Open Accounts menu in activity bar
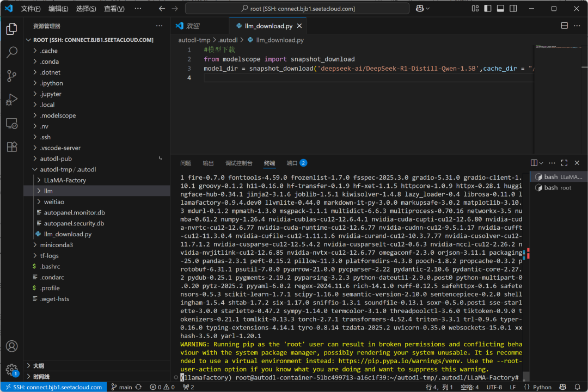This screenshot has width=588, height=392. point(11,346)
